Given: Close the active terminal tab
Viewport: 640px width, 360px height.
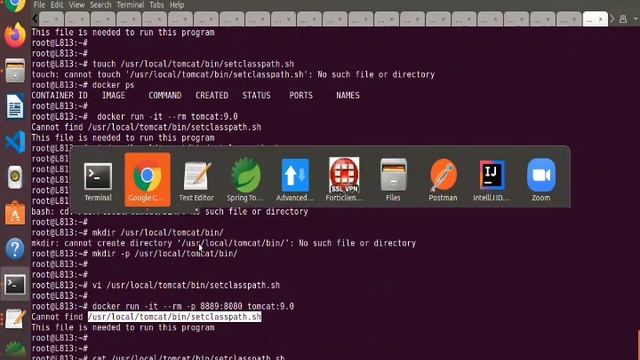Looking at the screenshot, I should point(600,19).
